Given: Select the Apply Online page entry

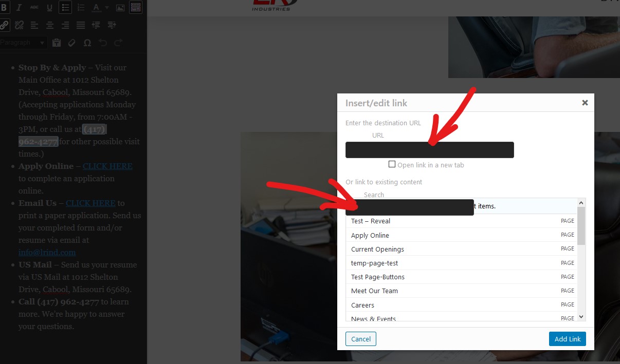Looking at the screenshot, I should 370,235.
